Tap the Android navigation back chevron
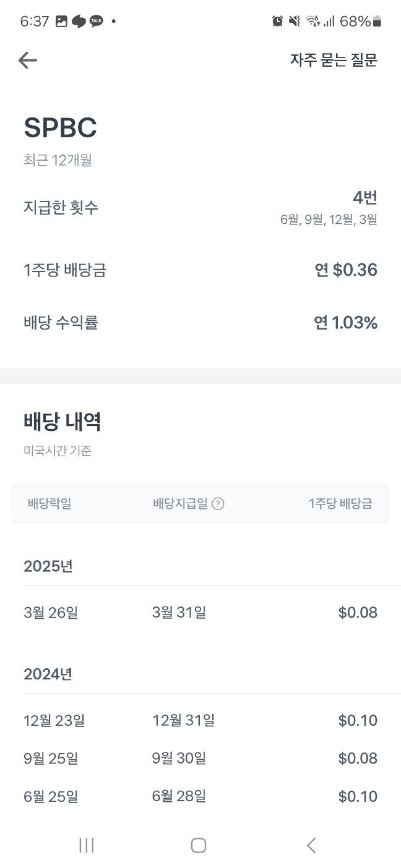This screenshot has height=868, width=401. [311, 845]
